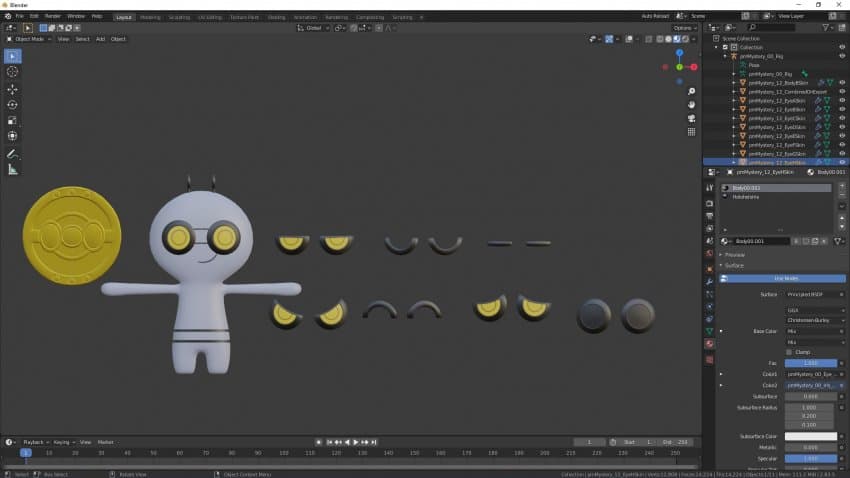Hide pmMystery_12_BodyBSkin with its eye icon
The width and height of the screenshot is (850, 478).
[x=842, y=82]
